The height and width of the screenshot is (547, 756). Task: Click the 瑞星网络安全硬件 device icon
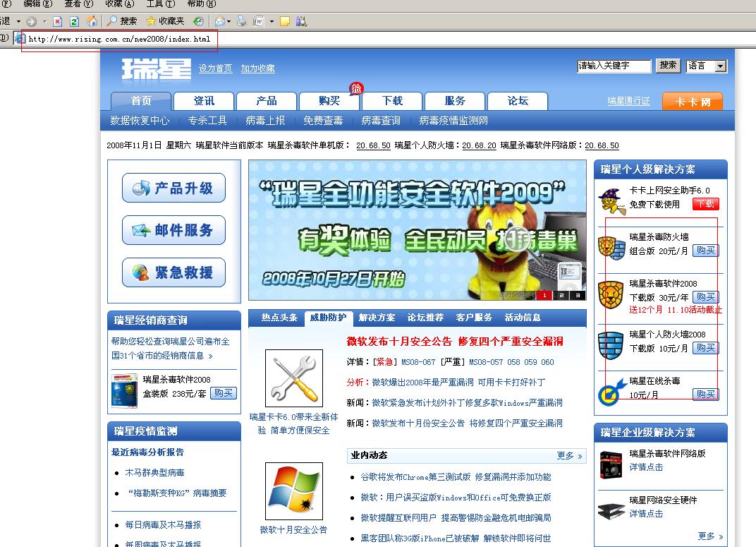pos(611,511)
